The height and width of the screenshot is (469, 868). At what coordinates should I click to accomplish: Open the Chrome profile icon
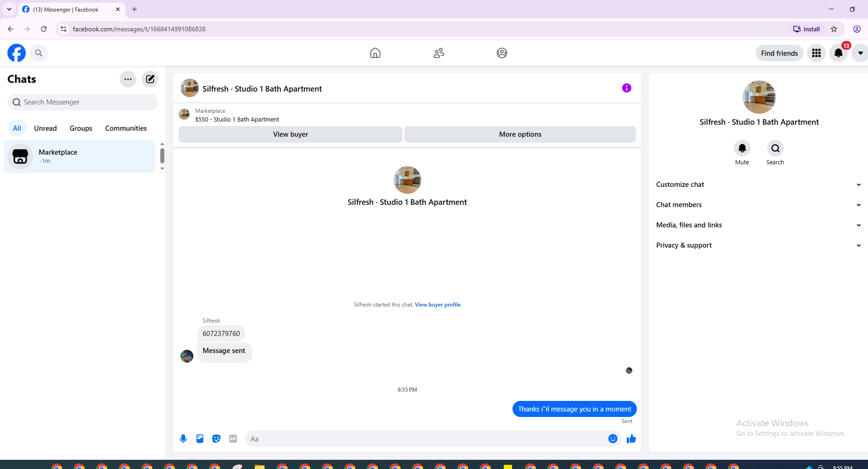(x=857, y=29)
